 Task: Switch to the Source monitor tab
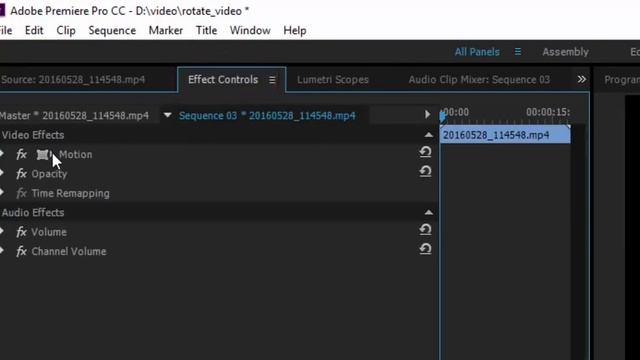click(x=73, y=80)
